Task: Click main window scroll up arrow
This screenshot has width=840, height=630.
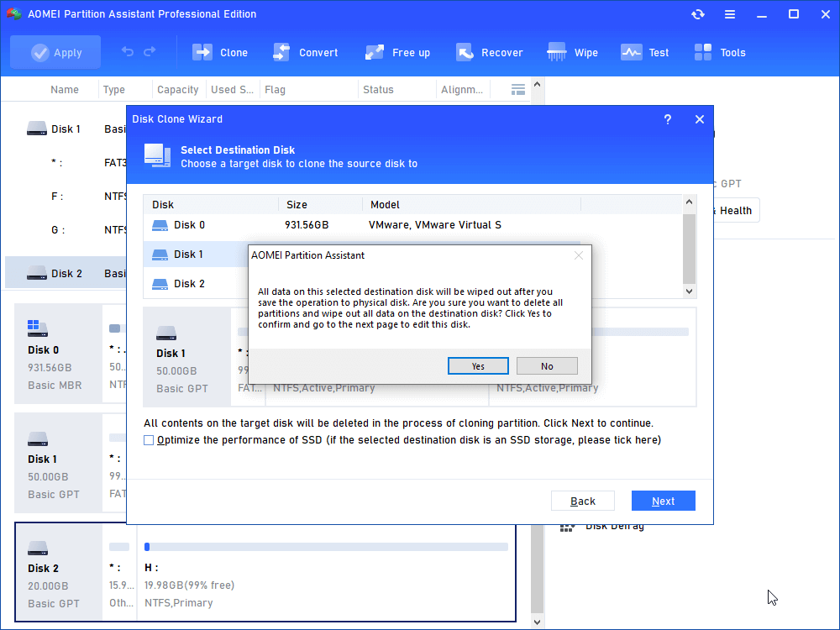Action: [x=538, y=85]
